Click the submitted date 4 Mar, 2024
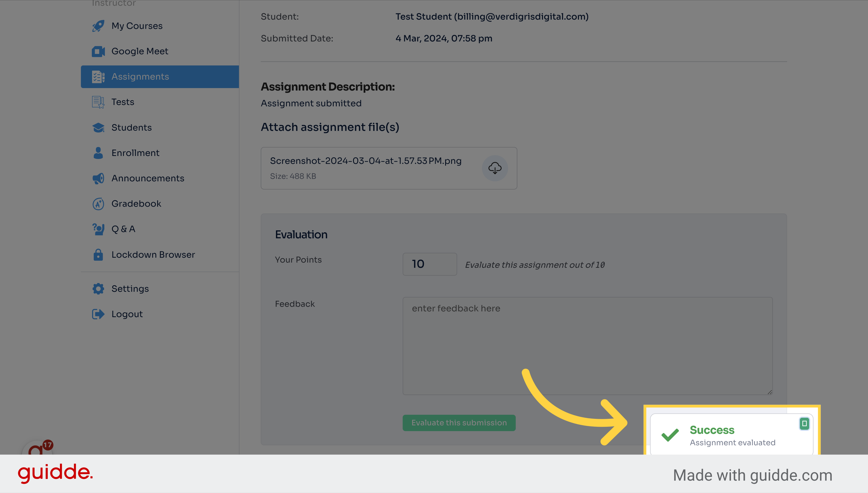 pos(444,39)
